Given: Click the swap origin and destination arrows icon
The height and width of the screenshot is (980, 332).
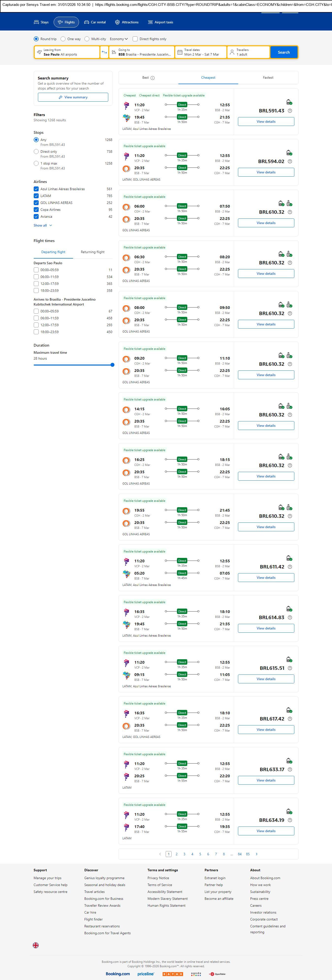Looking at the screenshot, I should pyautogui.click(x=104, y=52).
